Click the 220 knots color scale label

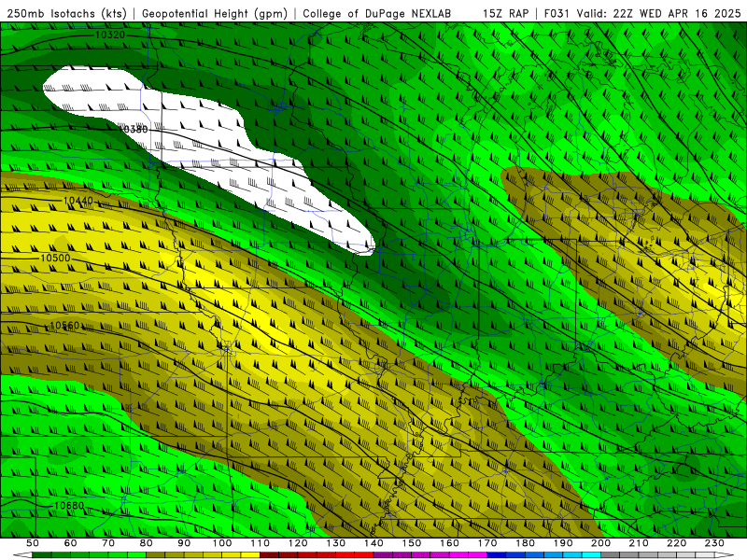(677, 543)
